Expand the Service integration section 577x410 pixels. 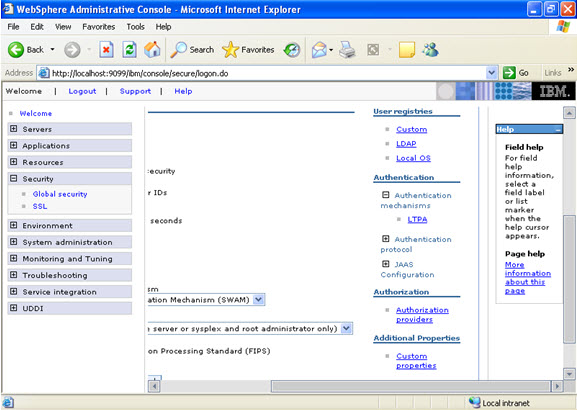(x=14, y=291)
